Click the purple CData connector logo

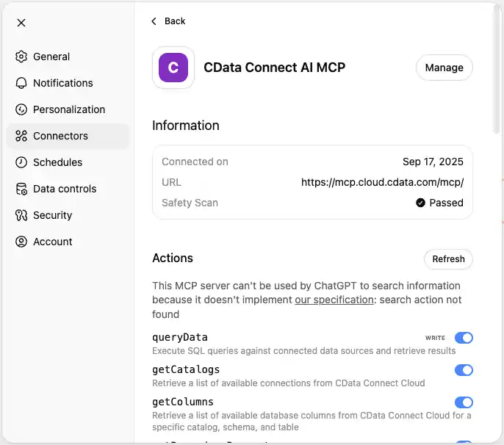click(173, 68)
